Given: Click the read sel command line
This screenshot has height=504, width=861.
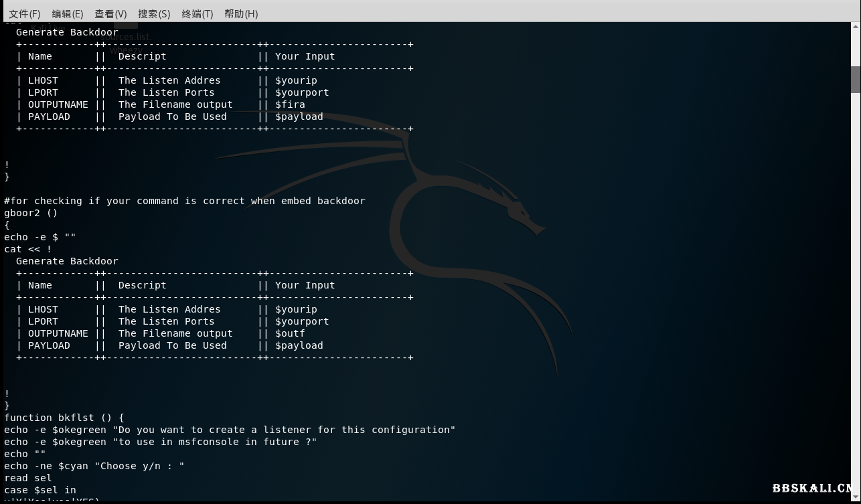Looking at the screenshot, I should point(27,478).
